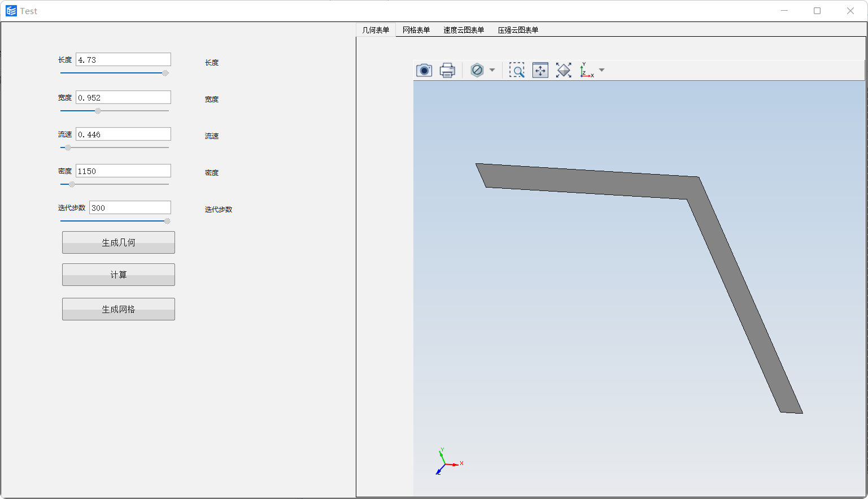The height and width of the screenshot is (499, 868).
Task: Expand the axis orientation dropdown arrow
Action: pos(601,70)
